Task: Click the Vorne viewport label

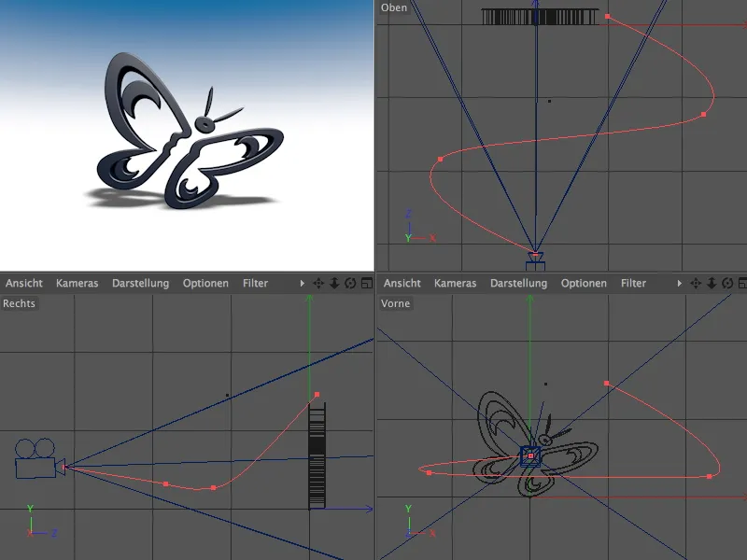Action: click(x=395, y=303)
